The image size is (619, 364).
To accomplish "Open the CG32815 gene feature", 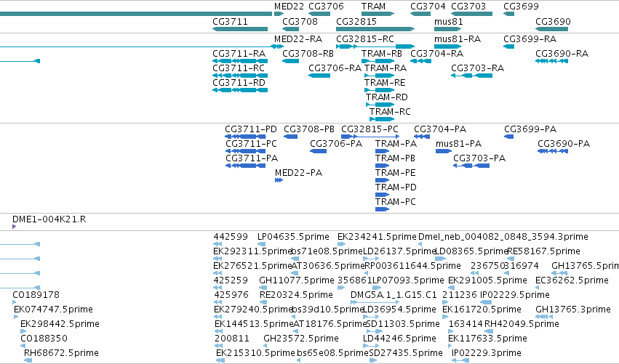I will coord(375,29).
